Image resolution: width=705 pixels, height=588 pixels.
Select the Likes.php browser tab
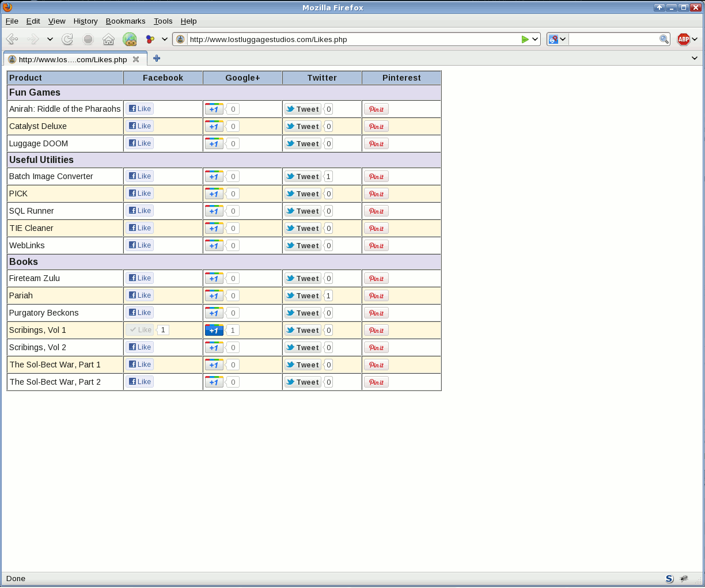point(75,59)
